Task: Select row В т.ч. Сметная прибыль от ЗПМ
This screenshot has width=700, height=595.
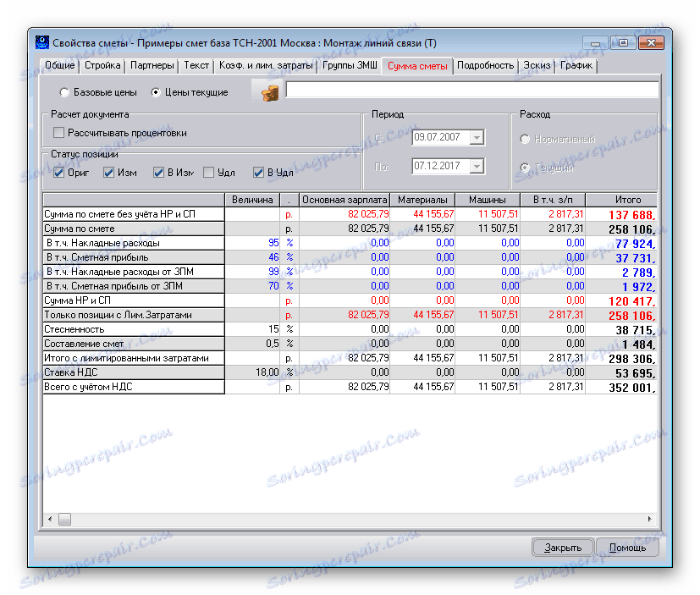Action: point(134,286)
